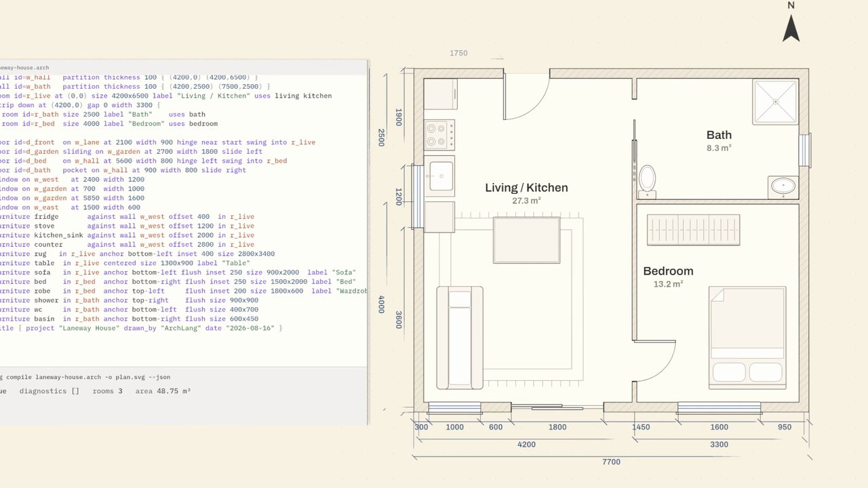The height and width of the screenshot is (488, 868).
Task: Select the east wall window in the Bath
Action: (804, 150)
